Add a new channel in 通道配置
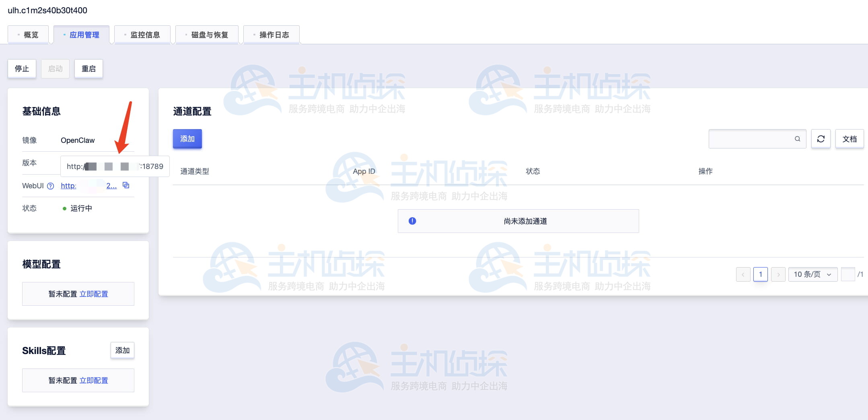Image resolution: width=868 pixels, height=420 pixels. click(x=187, y=139)
